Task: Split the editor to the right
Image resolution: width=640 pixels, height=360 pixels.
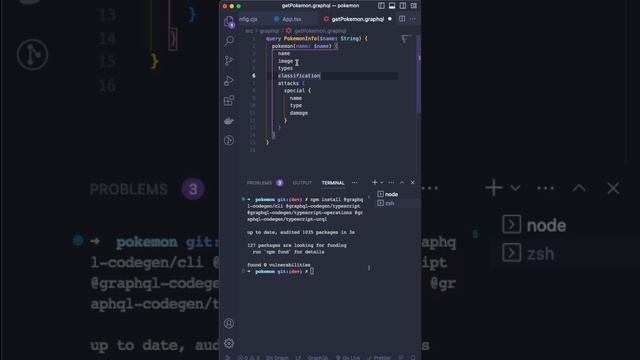Action: [402, 19]
